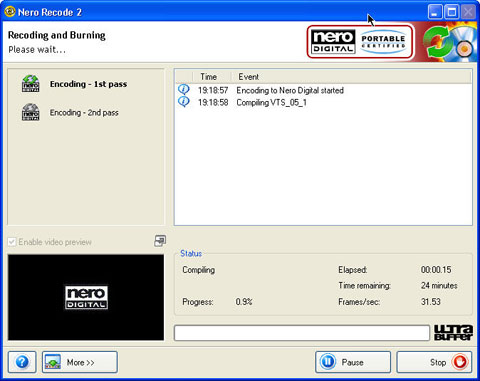
Task: Click the Ultra Buffer logo
Action: click(453, 332)
